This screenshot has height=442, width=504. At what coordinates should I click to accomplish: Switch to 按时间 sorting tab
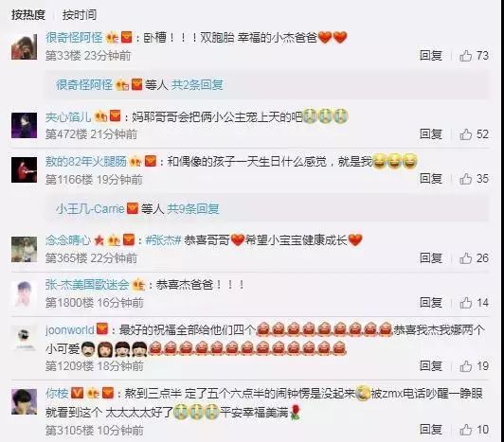click(x=80, y=14)
